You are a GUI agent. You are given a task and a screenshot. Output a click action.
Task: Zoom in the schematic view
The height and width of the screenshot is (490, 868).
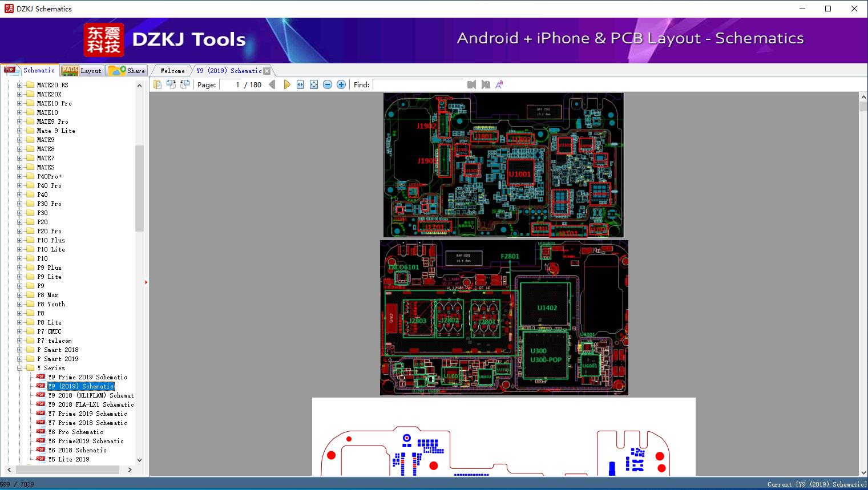341,84
